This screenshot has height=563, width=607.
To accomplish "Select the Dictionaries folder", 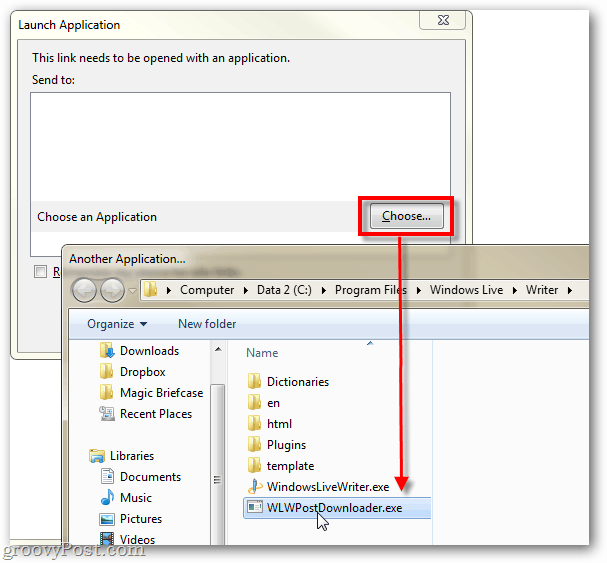I will tap(298, 382).
